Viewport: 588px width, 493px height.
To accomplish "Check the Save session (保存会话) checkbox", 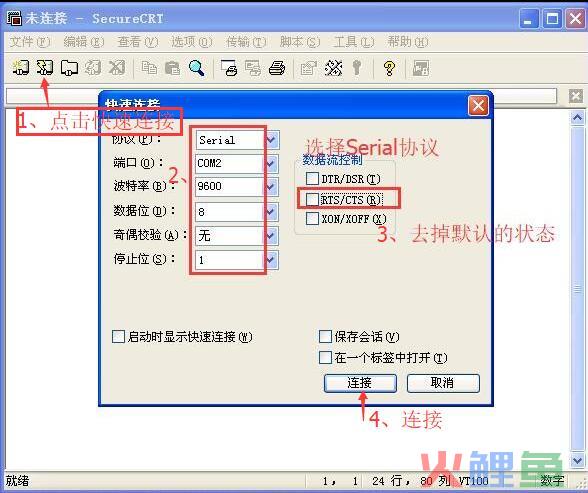I will (x=325, y=336).
